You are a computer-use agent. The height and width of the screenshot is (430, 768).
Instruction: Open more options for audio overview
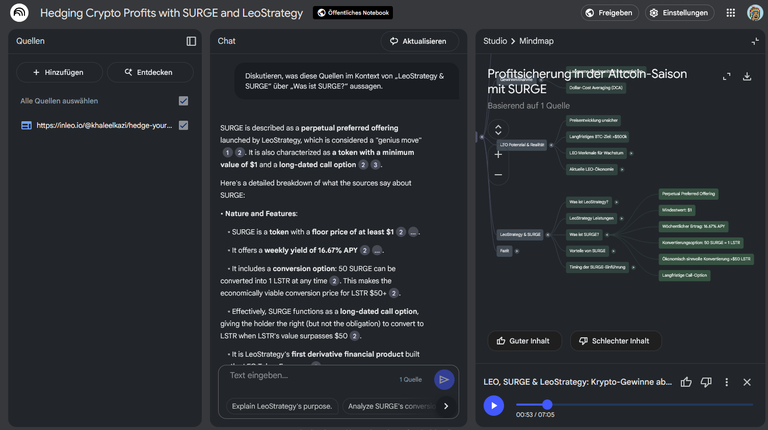[x=726, y=382]
